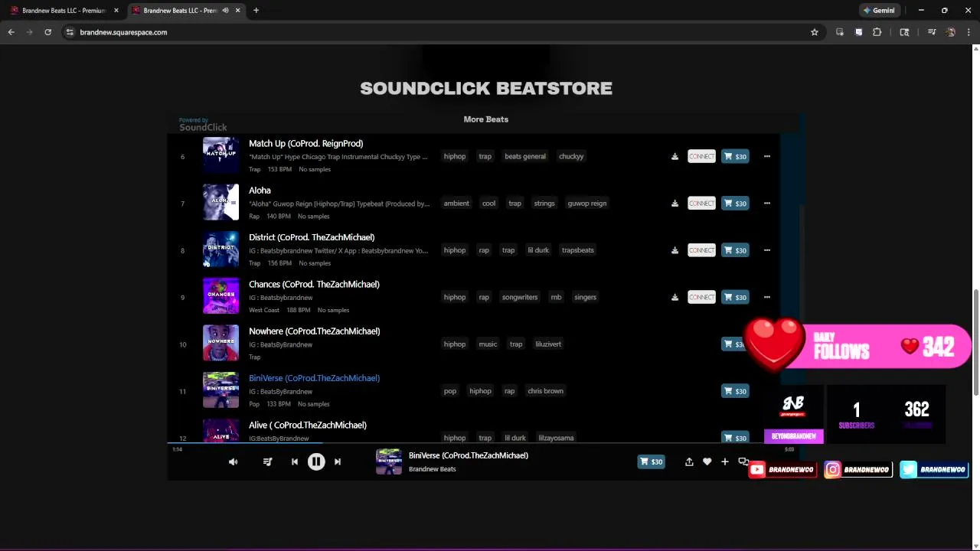
Task: Click the chris brown tag on BiniVerse
Action: click(x=545, y=391)
